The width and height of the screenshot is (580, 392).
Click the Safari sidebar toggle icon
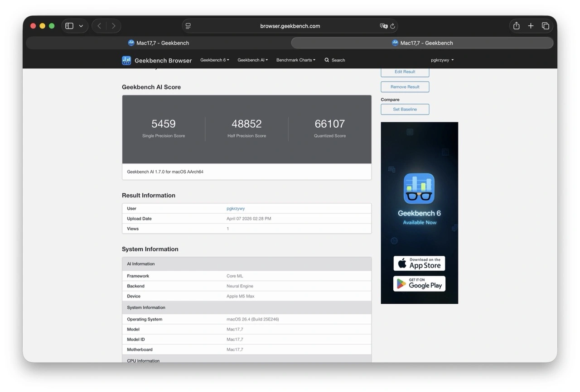69,26
